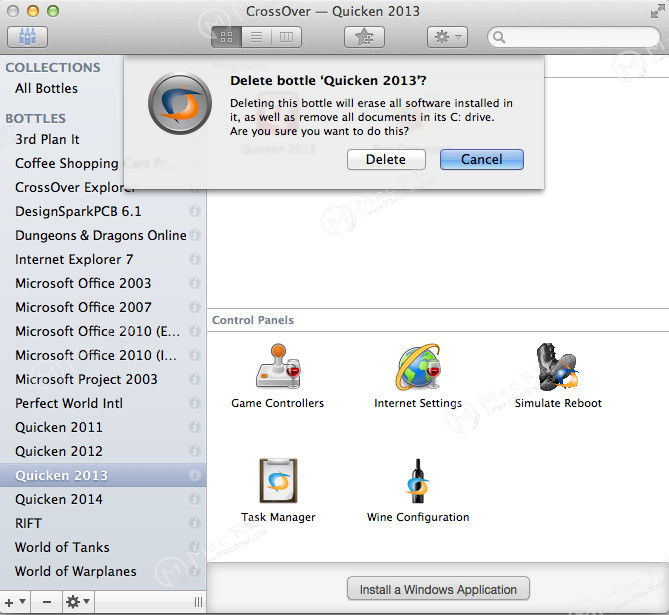This screenshot has width=669, height=615.
Task: Click info icon for Microsoft Project 2003
Action: coord(195,379)
